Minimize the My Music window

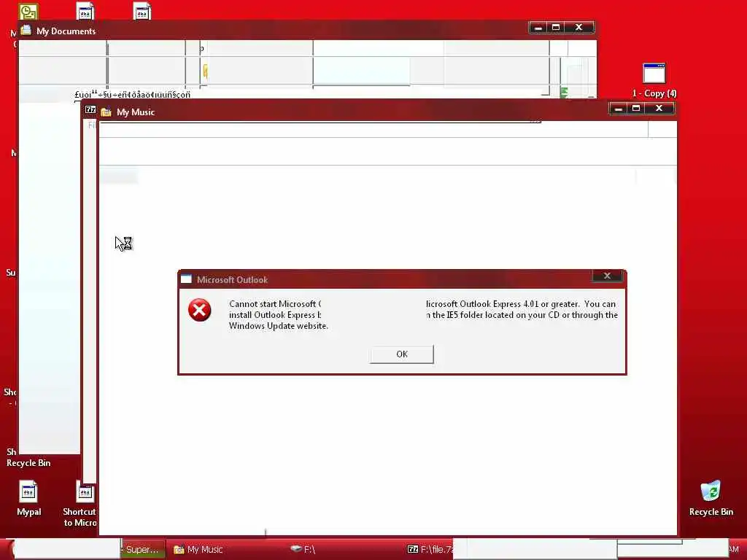pos(619,109)
